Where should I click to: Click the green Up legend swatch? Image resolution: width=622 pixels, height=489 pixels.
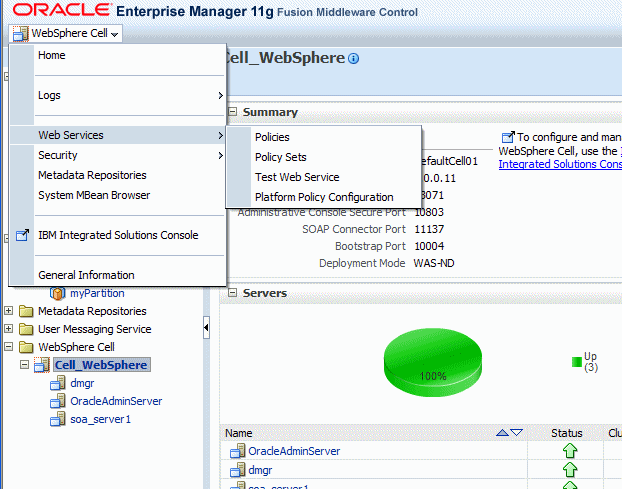(x=577, y=362)
